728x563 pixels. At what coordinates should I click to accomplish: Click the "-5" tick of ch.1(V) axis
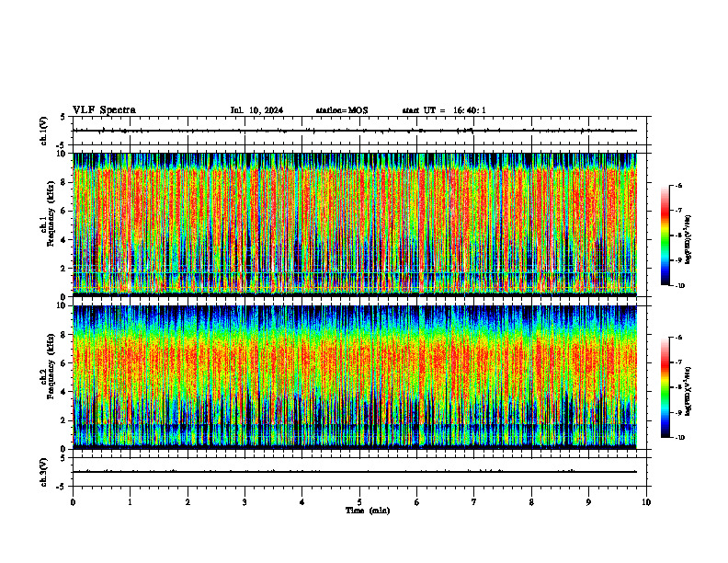coord(63,145)
